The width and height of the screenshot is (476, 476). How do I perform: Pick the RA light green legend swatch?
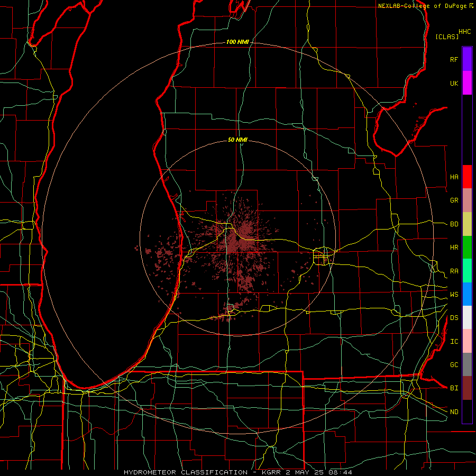point(467,271)
